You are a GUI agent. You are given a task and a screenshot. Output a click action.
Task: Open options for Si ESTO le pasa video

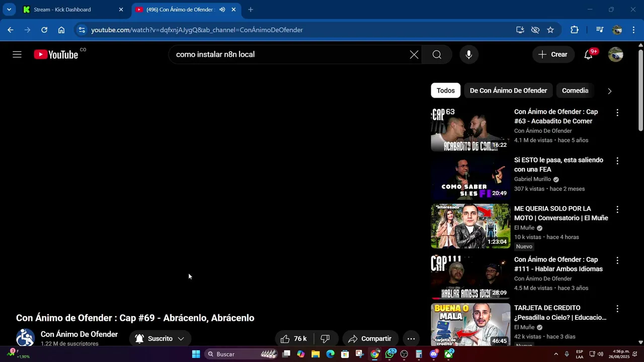617,161
